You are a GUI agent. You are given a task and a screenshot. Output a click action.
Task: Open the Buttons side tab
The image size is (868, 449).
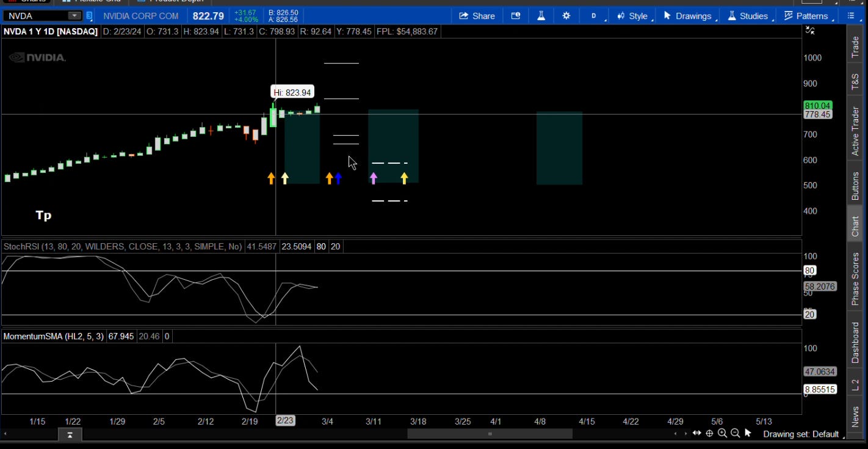[855, 186]
